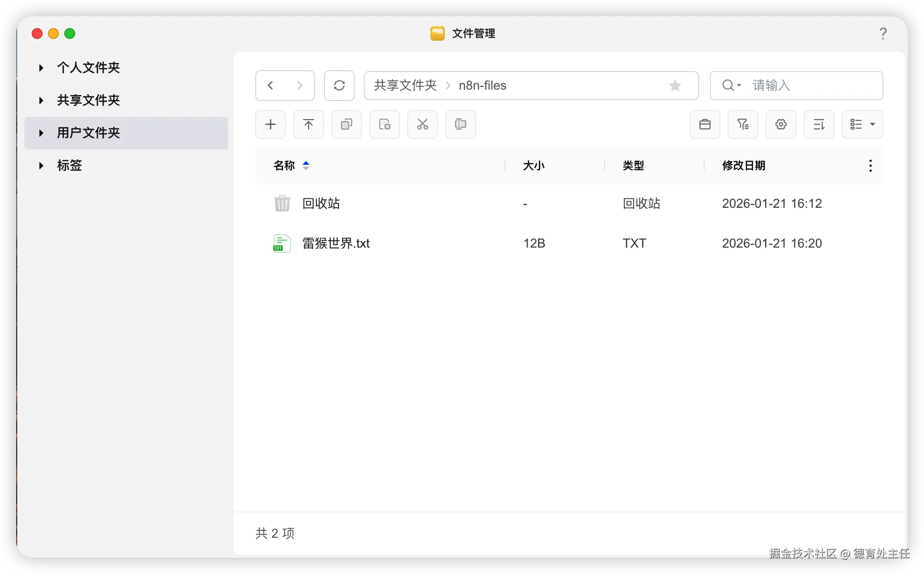
Task: Open the briefcase toolbox icon
Action: pyautogui.click(x=705, y=124)
